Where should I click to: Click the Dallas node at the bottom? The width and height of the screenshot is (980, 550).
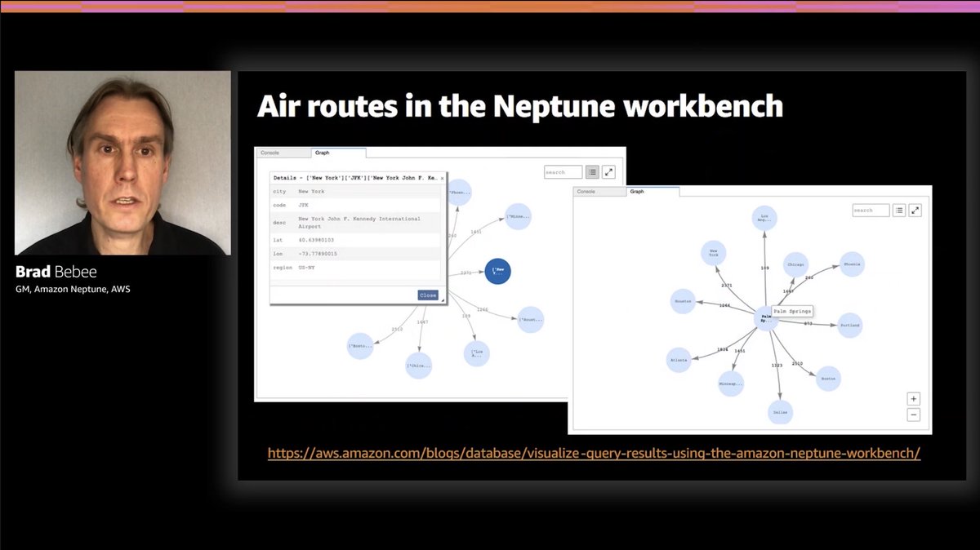point(780,413)
